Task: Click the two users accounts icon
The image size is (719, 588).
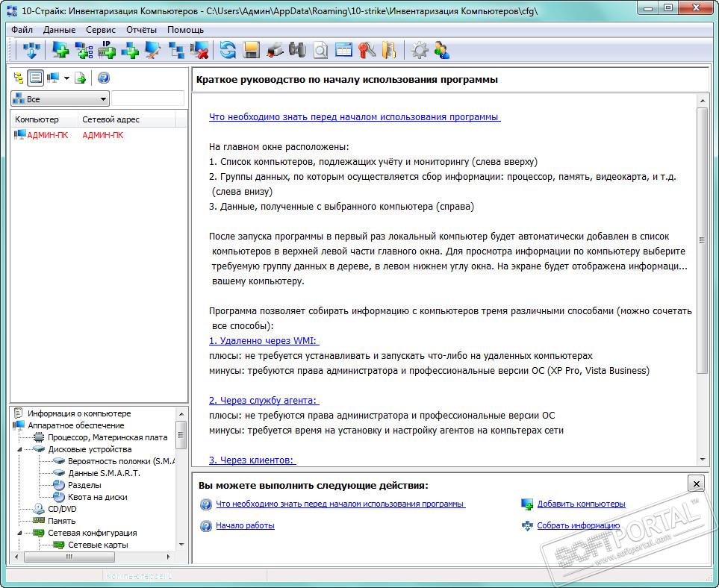Action: [x=442, y=50]
